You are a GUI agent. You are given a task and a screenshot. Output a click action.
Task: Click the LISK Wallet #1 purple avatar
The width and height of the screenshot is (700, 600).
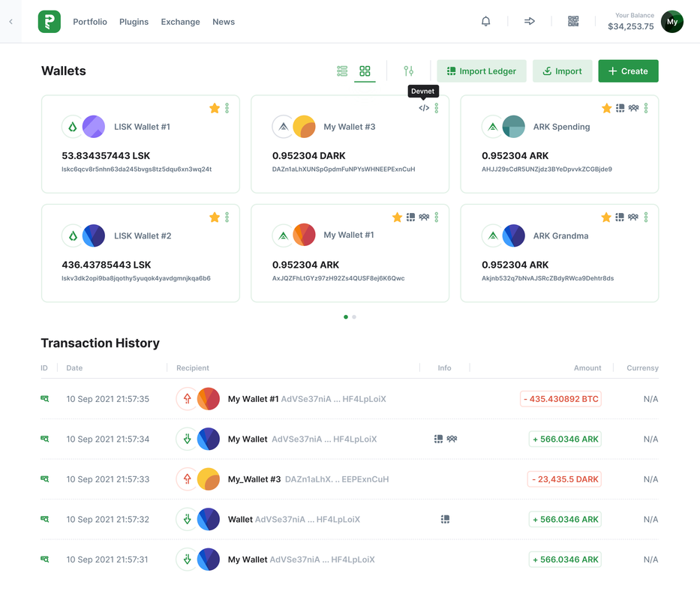coord(94,126)
